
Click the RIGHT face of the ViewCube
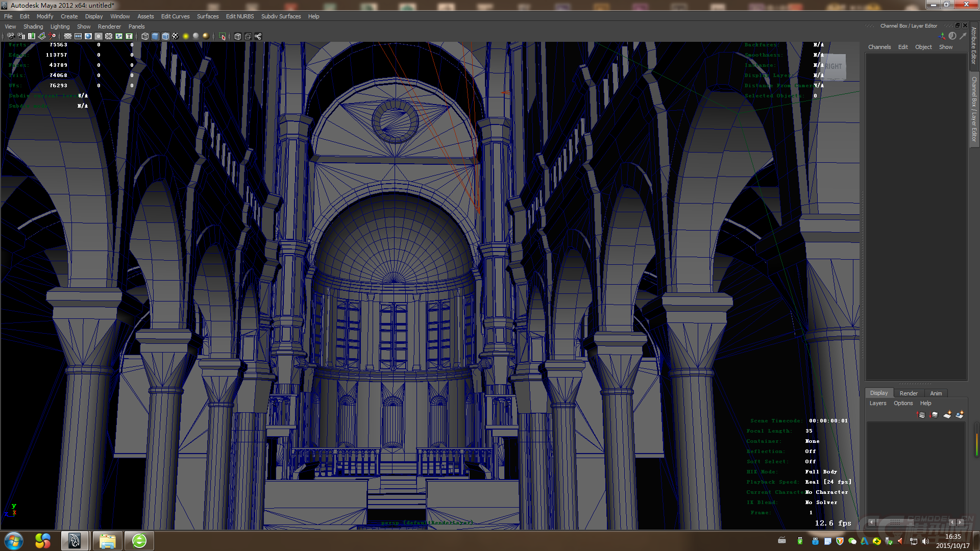pos(834,67)
